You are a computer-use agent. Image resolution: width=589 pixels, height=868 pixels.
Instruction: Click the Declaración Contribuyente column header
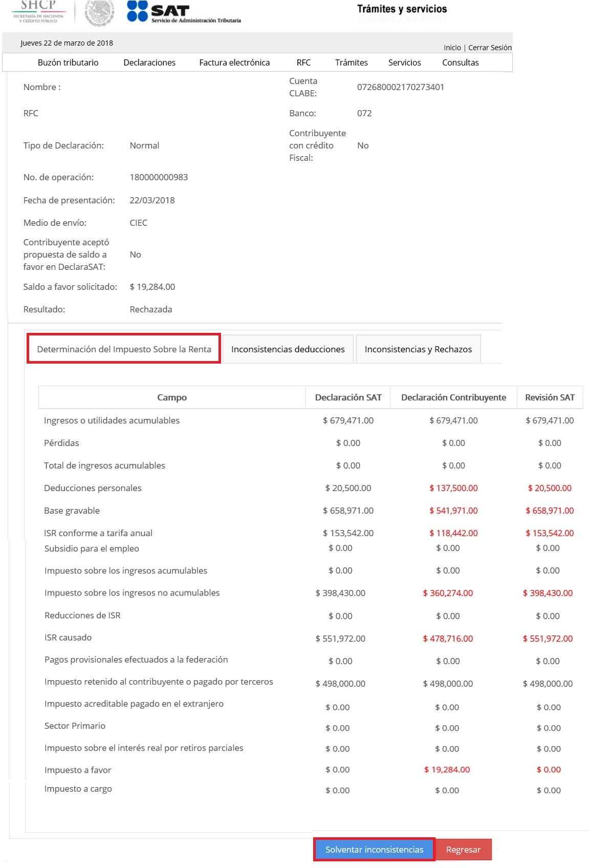pyautogui.click(x=453, y=397)
